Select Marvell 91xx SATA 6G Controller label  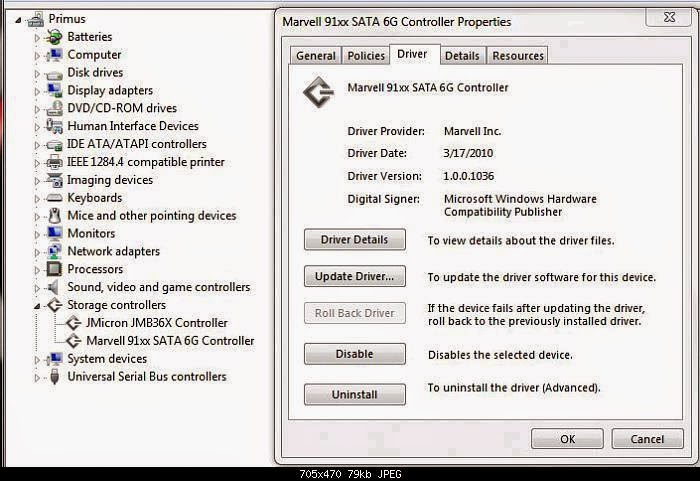170,341
